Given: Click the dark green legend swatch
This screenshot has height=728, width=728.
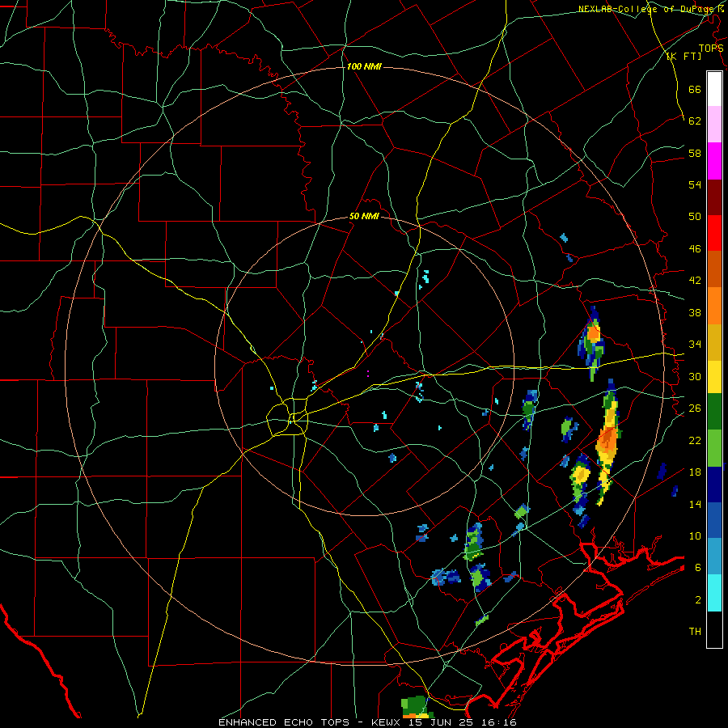Looking at the screenshot, I should click(x=714, y=412).
